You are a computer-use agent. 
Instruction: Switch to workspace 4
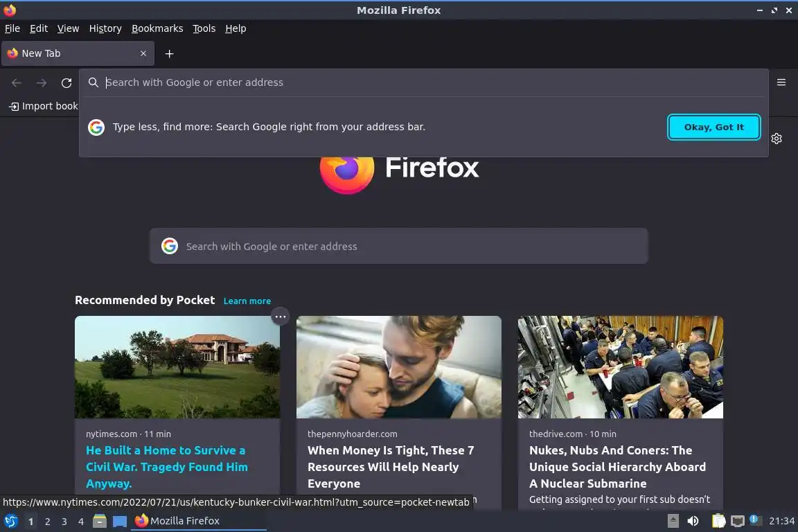click(81, 522)
